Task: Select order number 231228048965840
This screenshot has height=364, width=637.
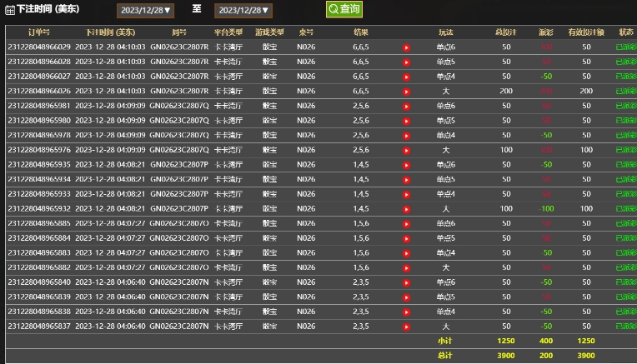Action: tap(39, 282)
